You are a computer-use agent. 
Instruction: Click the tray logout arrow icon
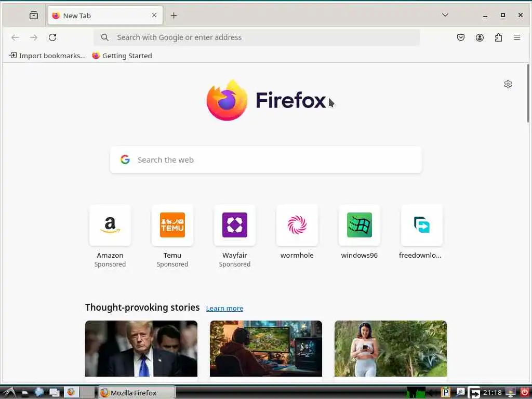(474, 393)
